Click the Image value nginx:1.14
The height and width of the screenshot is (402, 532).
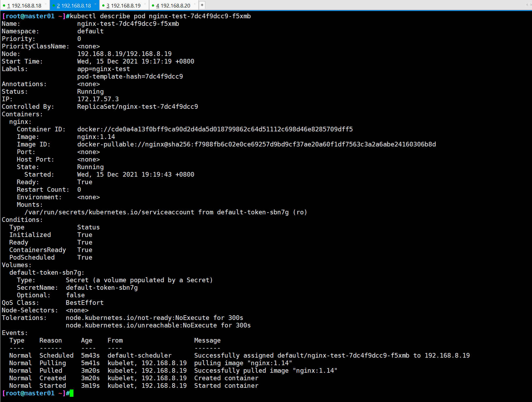point(96,137)
